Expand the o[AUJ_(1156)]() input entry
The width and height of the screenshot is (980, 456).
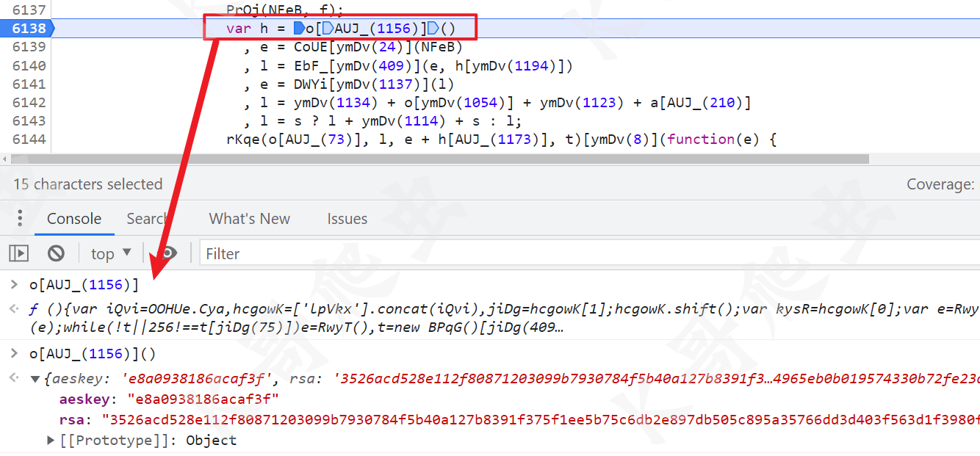point(14,354)
